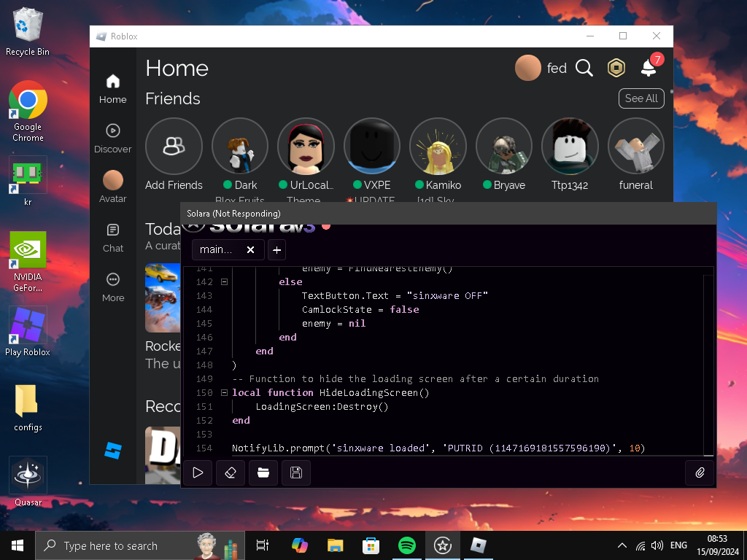The image size is (747, 560).
Task: Open the Windows Start menu
Action: coord(18,545)
